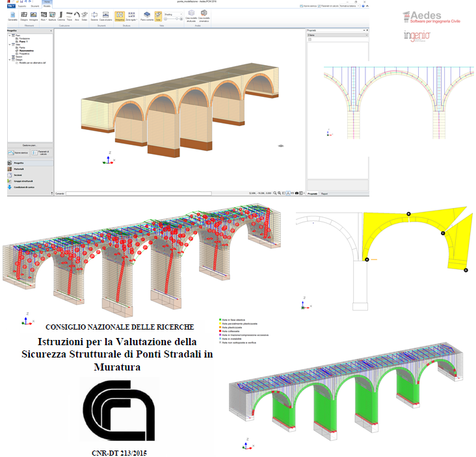Open the Sezioni navigation section

(x=30, y=175)
